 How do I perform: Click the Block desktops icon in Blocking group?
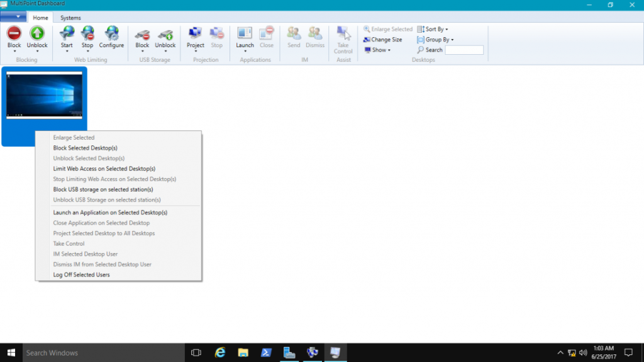pyautogui.click(x=14, y=34)
